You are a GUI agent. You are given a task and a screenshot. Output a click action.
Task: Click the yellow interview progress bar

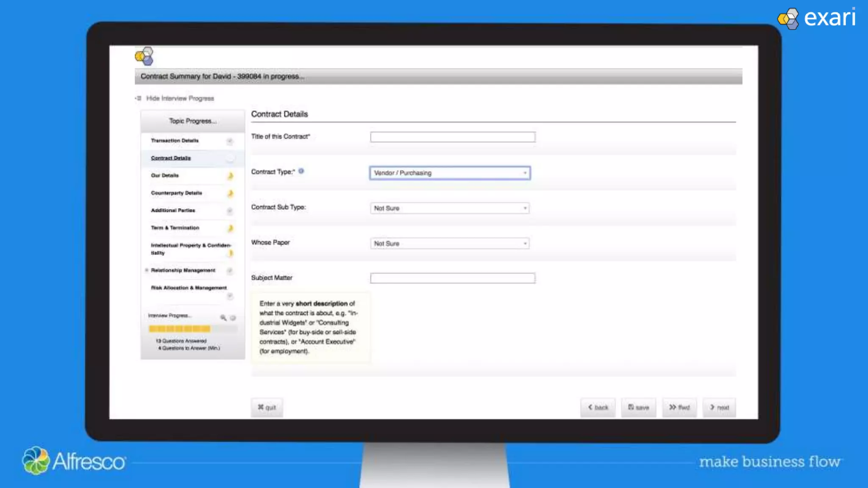point(180,329)
